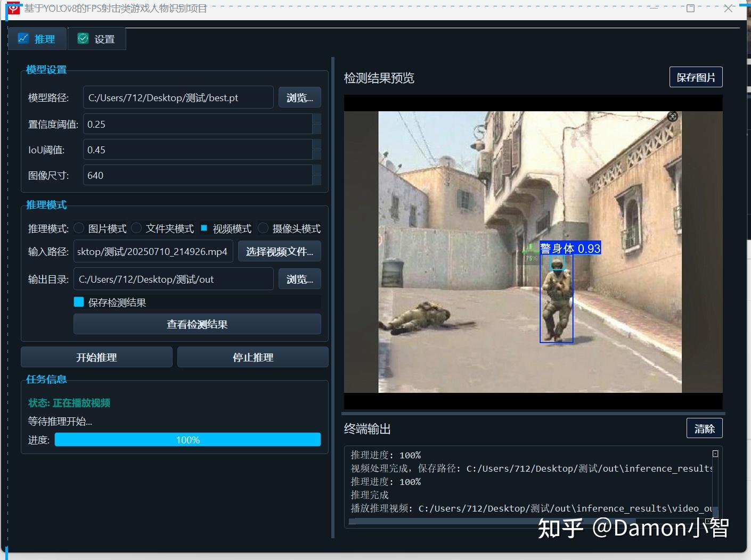Open the 推理 tab

click(x=37, y=38)
